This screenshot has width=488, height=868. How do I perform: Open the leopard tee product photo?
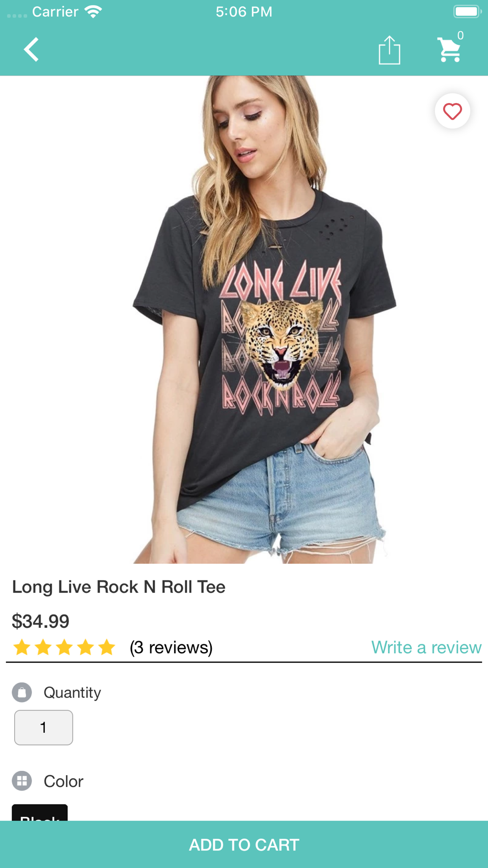click(244, 320)
